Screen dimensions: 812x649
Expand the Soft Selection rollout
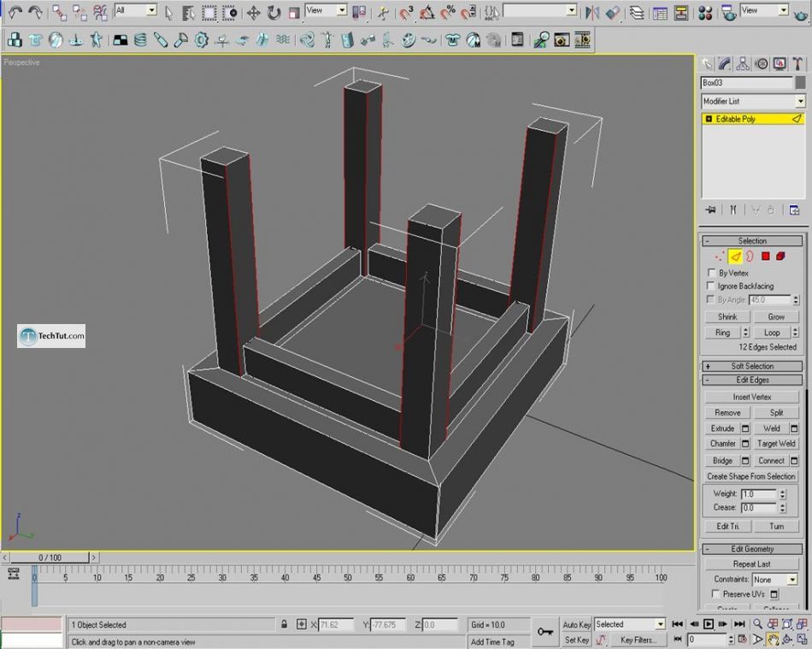click(x=752, y=366)
